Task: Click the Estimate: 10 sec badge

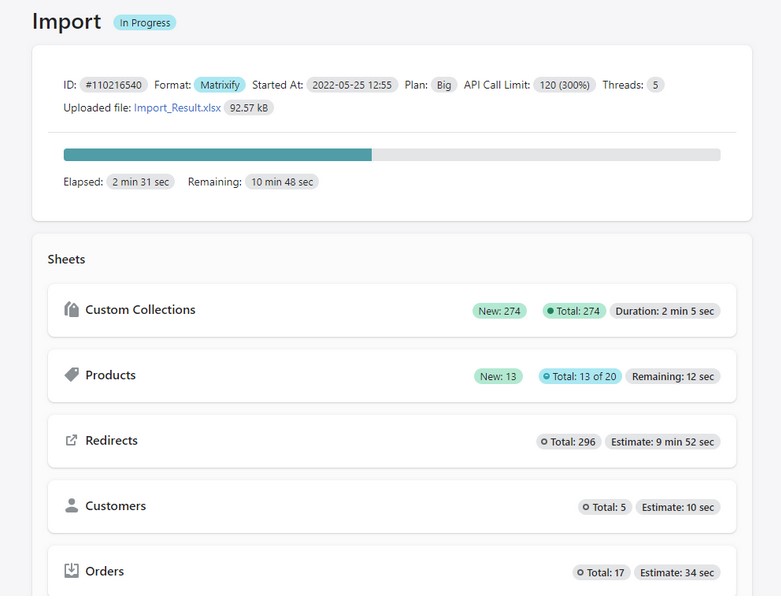Action: click(678, 507)
